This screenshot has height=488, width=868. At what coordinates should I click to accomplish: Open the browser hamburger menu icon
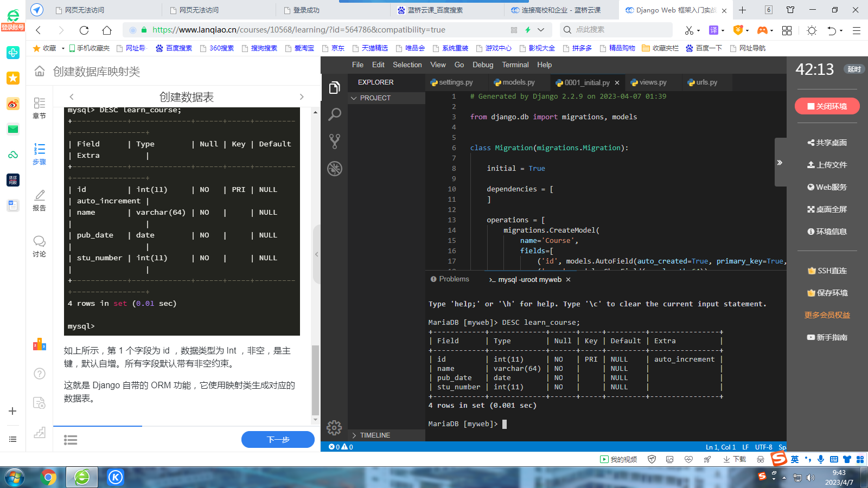click(x=857, y=30)
